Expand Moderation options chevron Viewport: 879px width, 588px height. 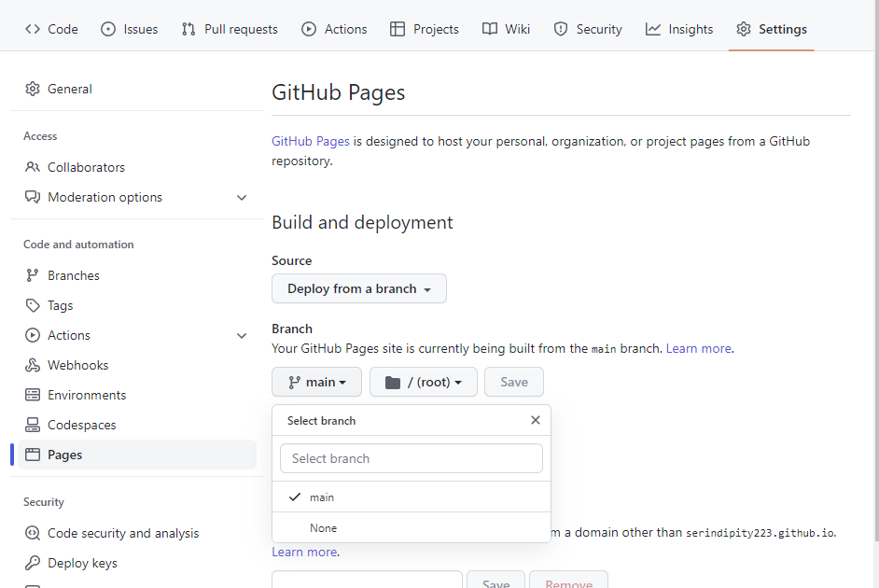pos(242,197)
